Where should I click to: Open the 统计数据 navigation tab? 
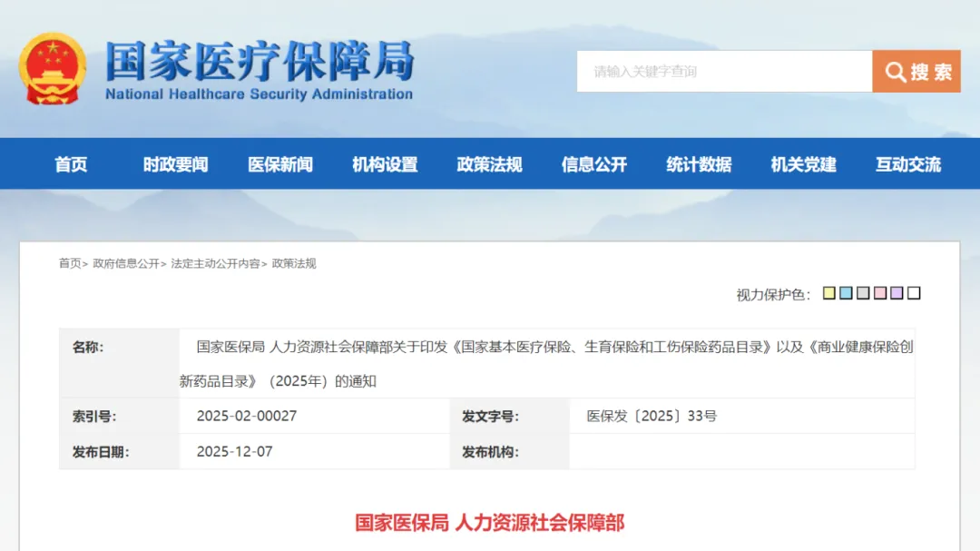699,164
